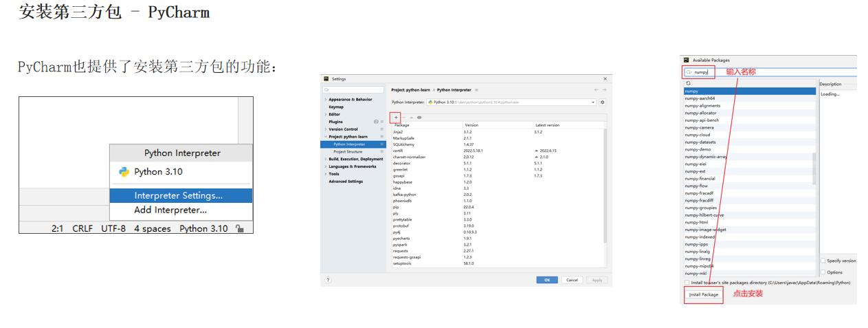Click the Settings search field
Screen dimensions: 868x328
tap(354, 89)
